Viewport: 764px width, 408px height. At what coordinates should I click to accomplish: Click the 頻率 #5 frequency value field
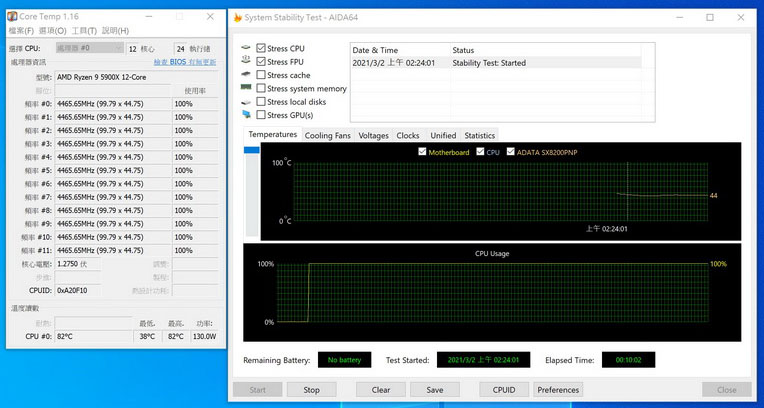coord(113,171)
